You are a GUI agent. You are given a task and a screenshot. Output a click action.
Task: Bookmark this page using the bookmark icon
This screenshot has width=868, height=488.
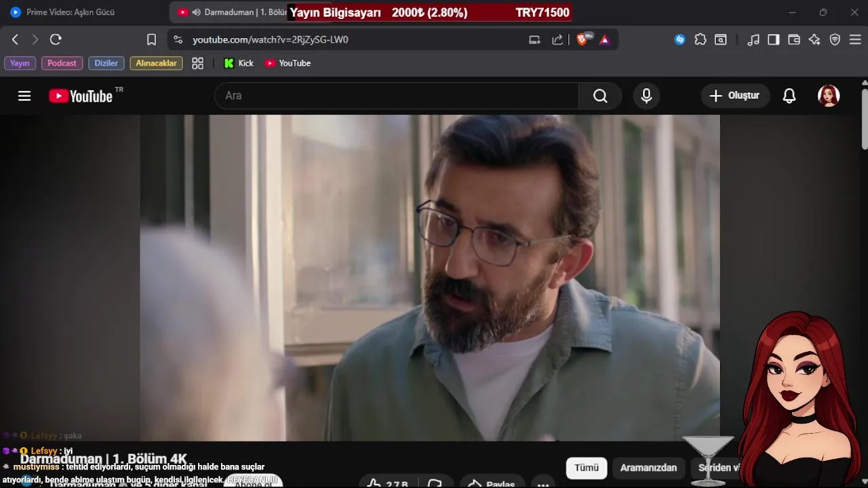click(x=151, y=39)
